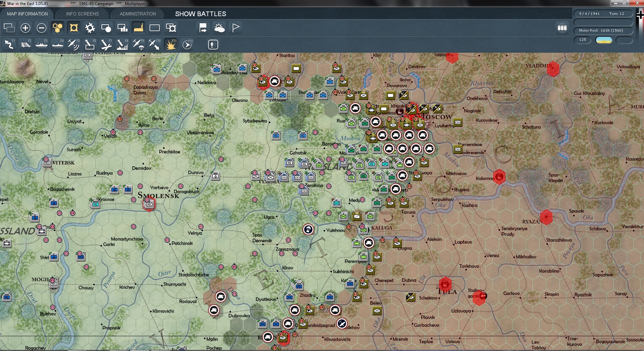Switch to the INFO SCREENS tab
Image resolution: width=644 pixels, height=351 pixels.
pos(82,14)
